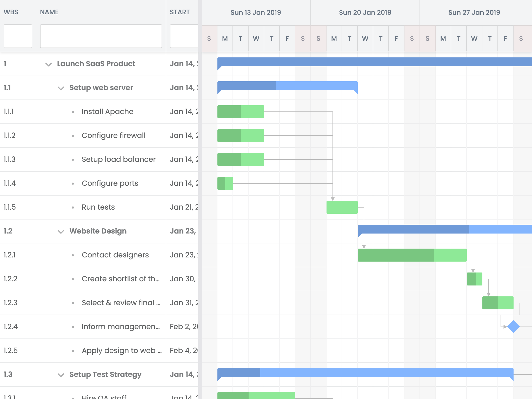Collapse the Website Design group

click(61, 232)
